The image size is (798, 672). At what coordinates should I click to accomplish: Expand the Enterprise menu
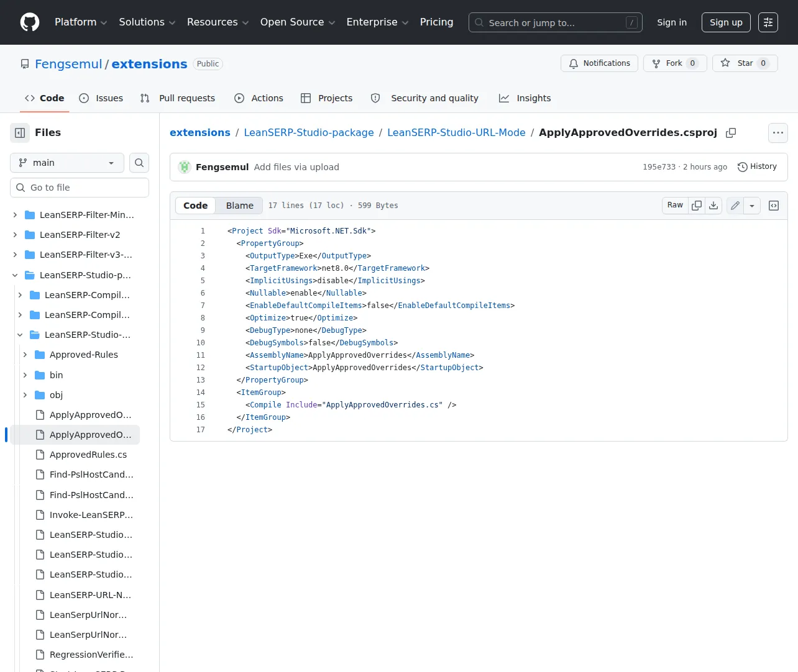[377, 22]
